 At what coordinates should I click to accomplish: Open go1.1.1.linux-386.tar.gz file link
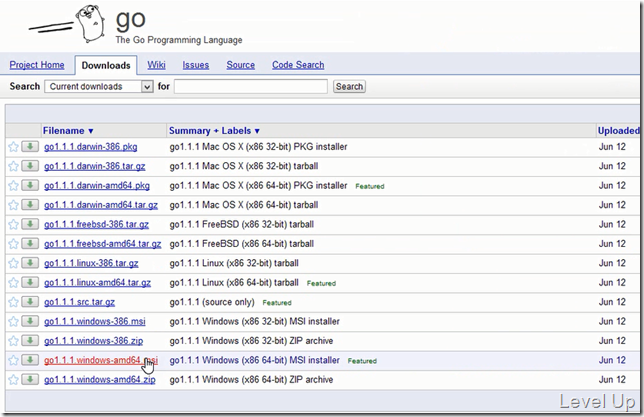point(91,263)
